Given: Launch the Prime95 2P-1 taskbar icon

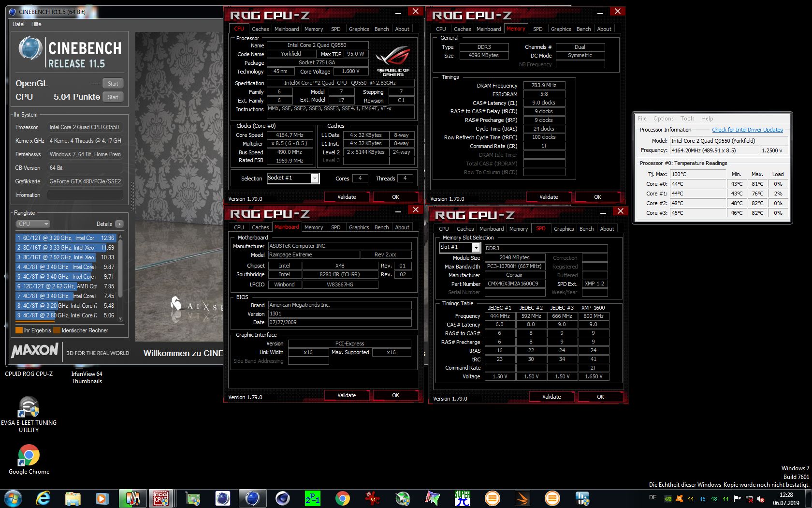Looking at the screenshot, I should (x=312, y=498).
